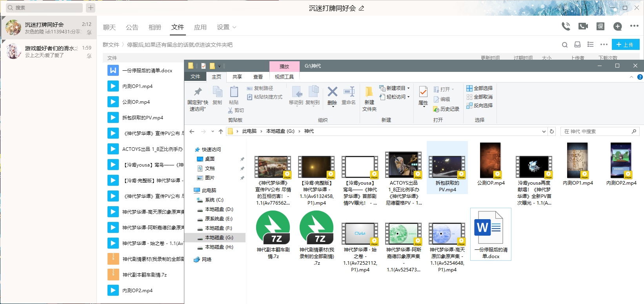Click the round plus icon in the chat header
Viewport: 644px width, 304px height.
click(x=618, y=26)
